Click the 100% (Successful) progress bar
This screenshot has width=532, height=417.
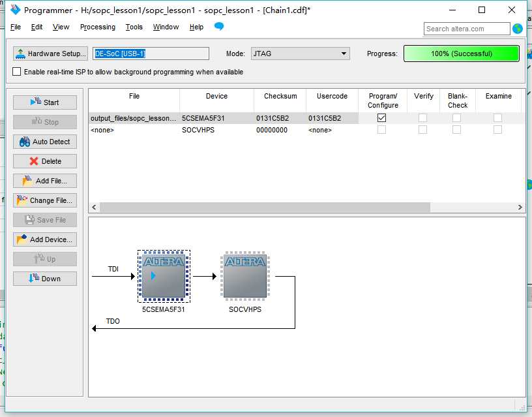click(x=462, y=54)
